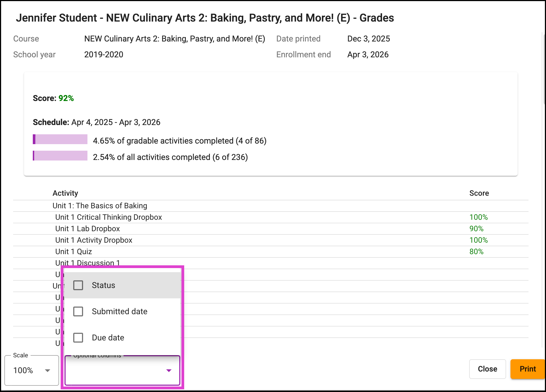Click the 80% score for Unit 1 Quiz
The height and width of the screenshot is (392, 546).
pos(476,252)
